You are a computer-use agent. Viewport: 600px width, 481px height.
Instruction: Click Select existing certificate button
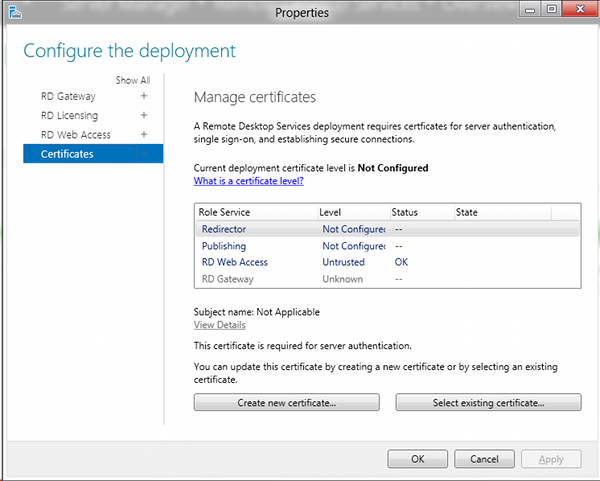click(x=488, y=403)
